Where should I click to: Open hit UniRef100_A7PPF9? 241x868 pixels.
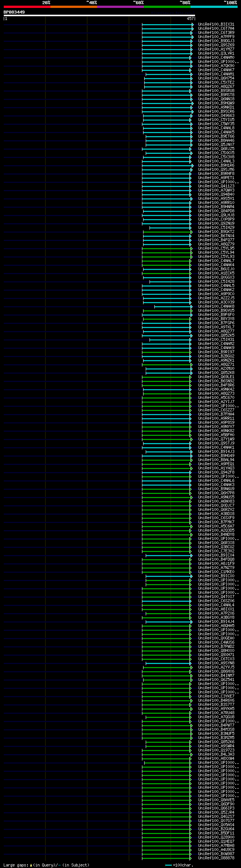216,37
